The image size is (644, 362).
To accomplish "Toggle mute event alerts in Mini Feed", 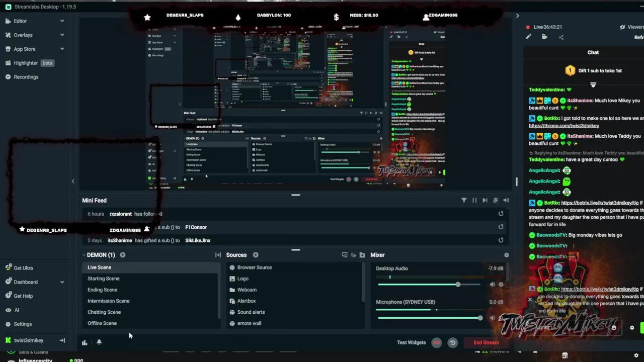I will tap(496, 200).
